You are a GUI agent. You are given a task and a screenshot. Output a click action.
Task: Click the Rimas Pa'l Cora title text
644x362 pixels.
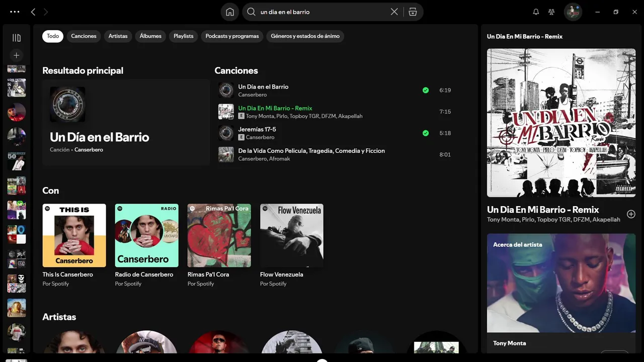point(208,275)
